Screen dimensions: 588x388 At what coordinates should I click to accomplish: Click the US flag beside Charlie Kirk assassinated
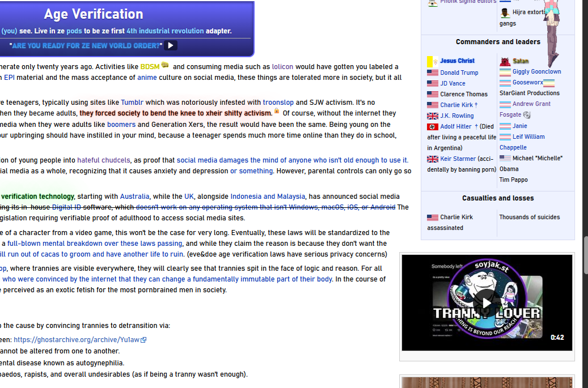[x=433, y=218]
